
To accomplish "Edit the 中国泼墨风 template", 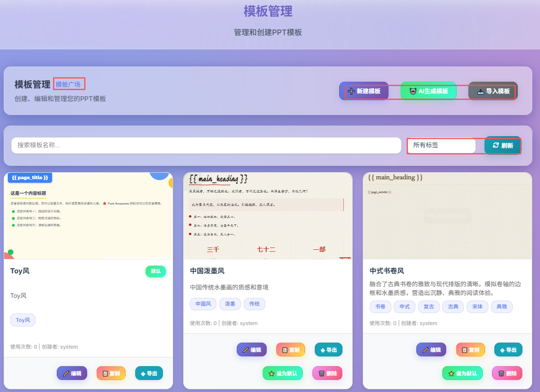I will [x=252, y=350].
